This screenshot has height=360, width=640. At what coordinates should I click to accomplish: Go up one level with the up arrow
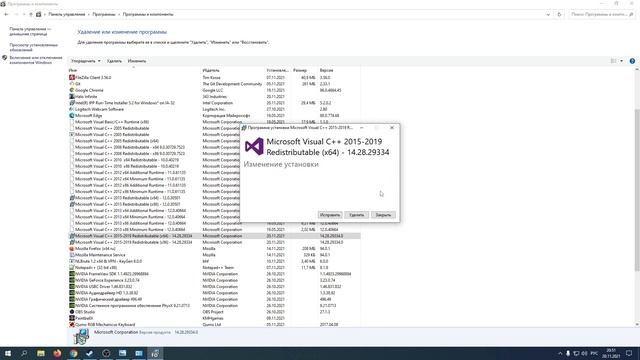point(30,14)
